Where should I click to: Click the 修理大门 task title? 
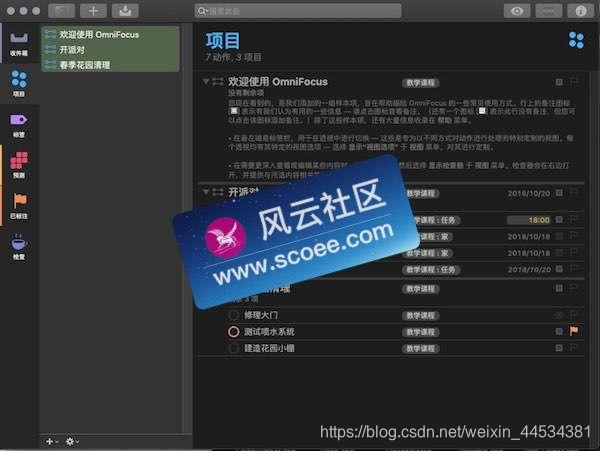[261, 315]
